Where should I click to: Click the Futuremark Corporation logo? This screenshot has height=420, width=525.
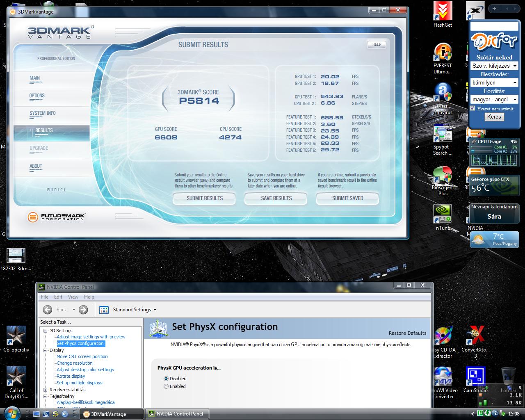pyautogui.click(x=56, y=217)
